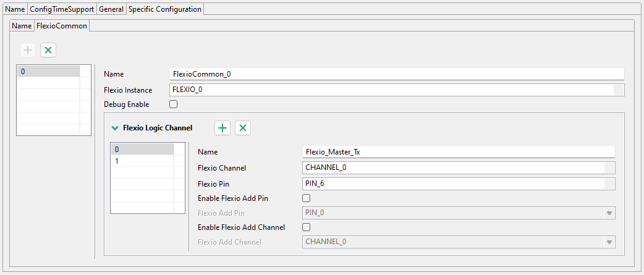Open the Flexio Add Channel dropdown
The image size is (644, 275).
tap(609, 242)
